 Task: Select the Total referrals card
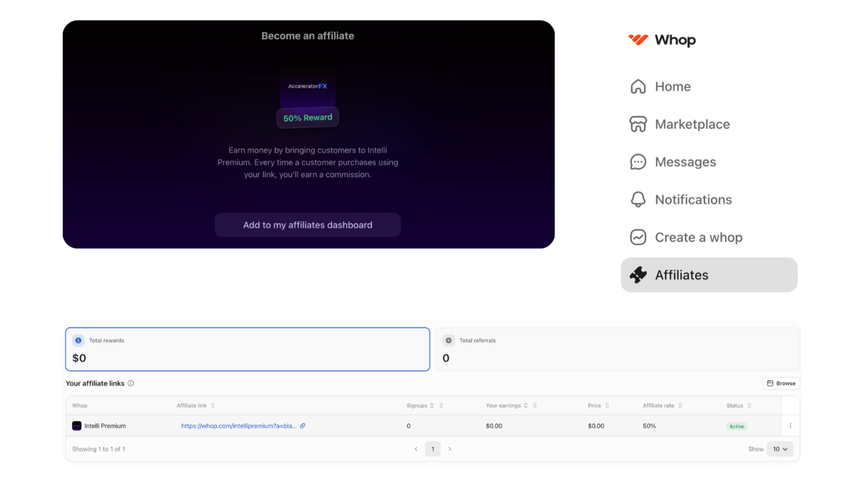pyautogui.click(x=618, y=349)
